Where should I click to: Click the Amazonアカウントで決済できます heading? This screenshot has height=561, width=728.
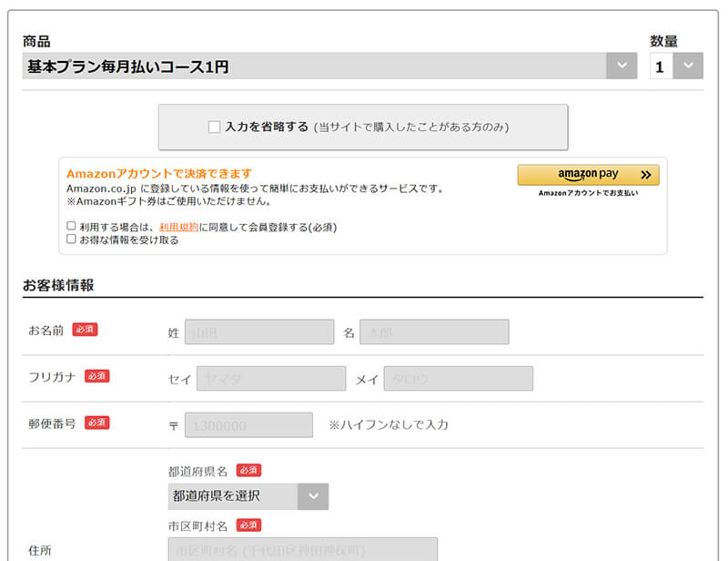158,173
